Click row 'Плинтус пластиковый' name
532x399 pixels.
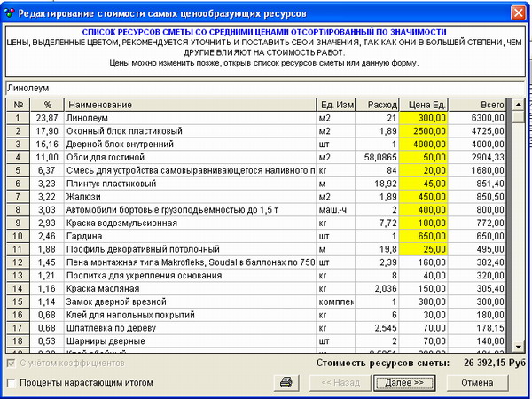191,184
